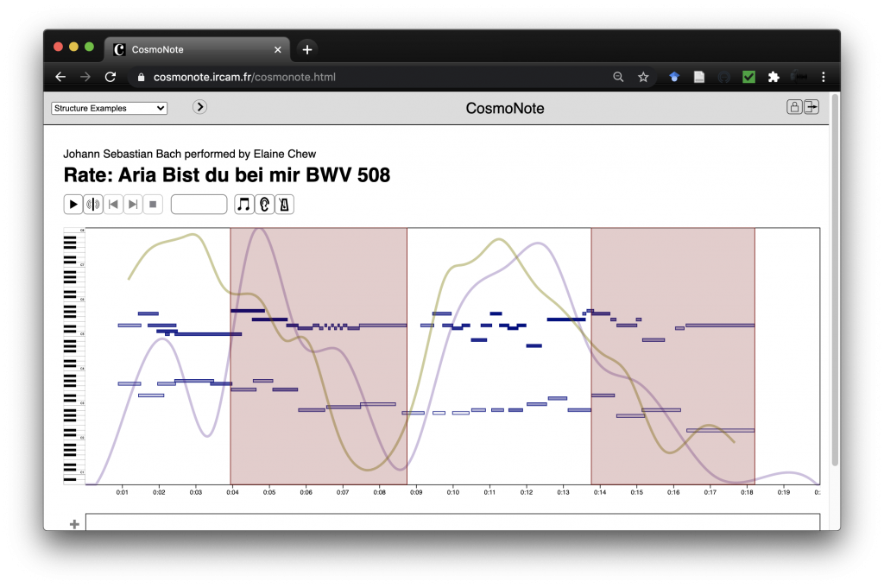This screenshot has height=588, width=884.
Task: Click the 0:14 mark on the time axis
Action: coord(600,492)
